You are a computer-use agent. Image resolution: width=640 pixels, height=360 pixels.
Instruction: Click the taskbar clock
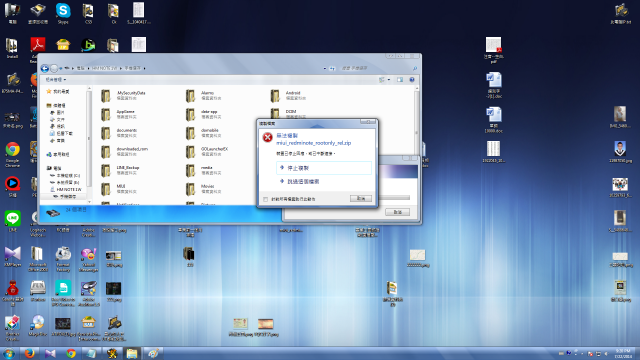click(623, 353)
